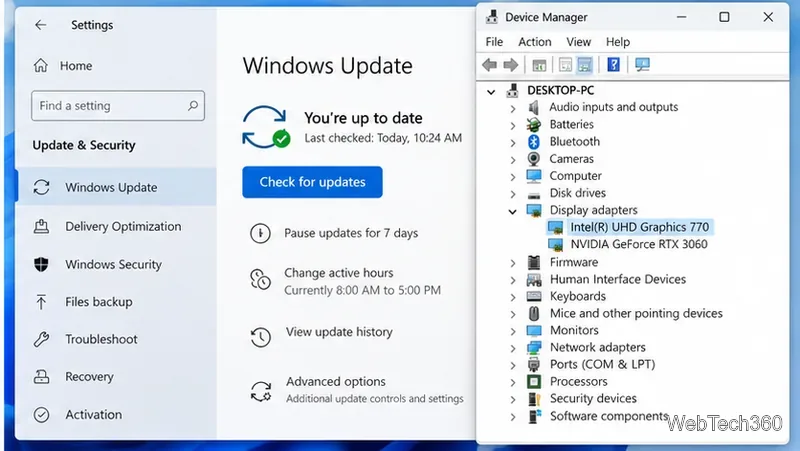Click the blue Help question mark toolbar icon

(x=613, y=65)
